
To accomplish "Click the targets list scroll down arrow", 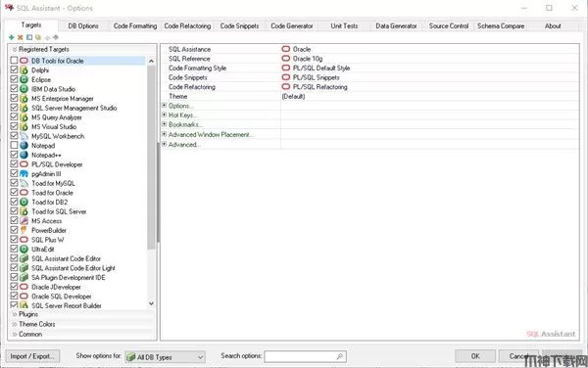I will [x=151, y=303].
